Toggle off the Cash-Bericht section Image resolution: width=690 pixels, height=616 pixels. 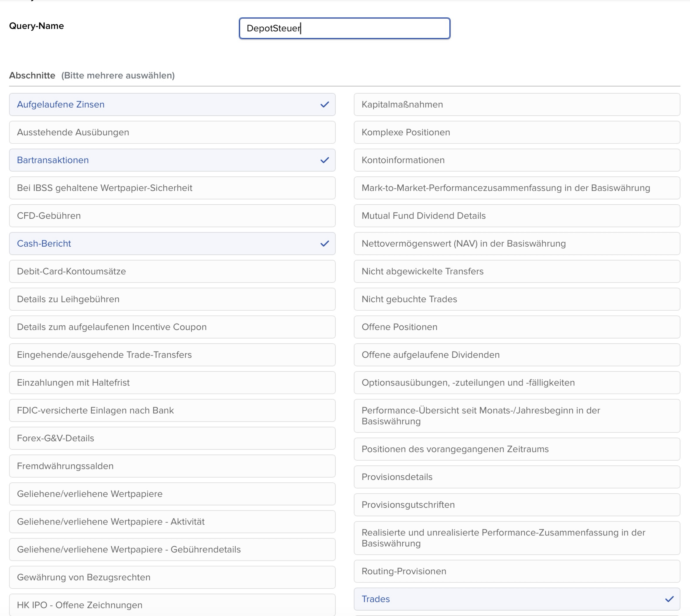(x=172, y=244)
